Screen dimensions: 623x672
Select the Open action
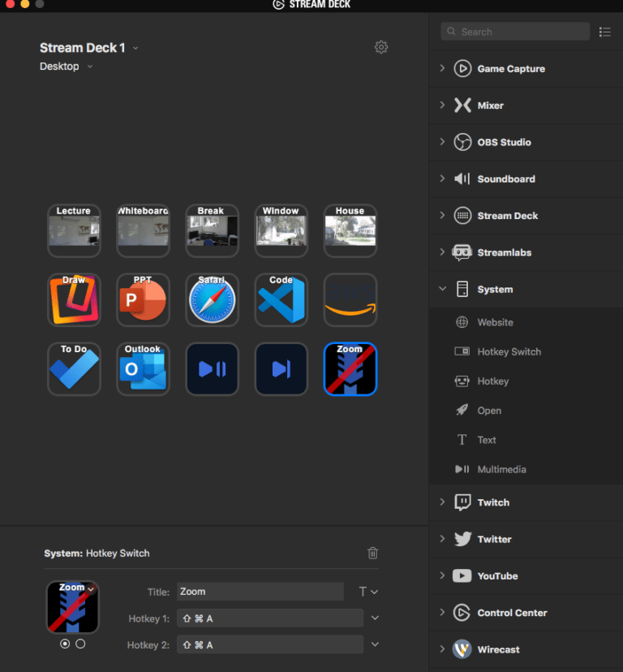point(526,411)
